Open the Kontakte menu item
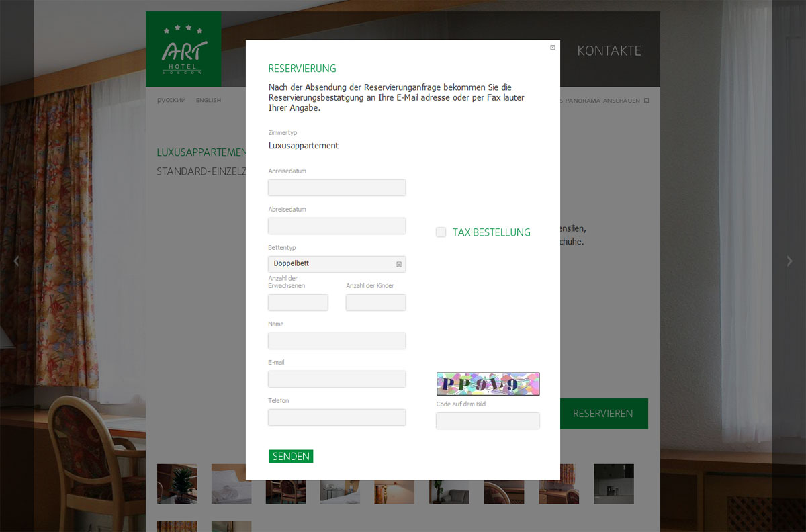Viewport: 806px width, 532px height. coord(609,51)
